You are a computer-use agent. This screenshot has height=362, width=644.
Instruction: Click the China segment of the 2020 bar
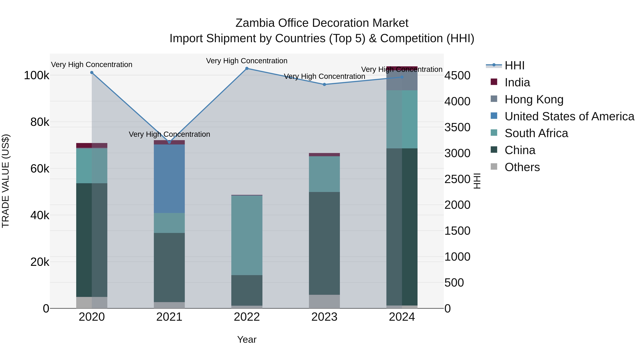point(92,240)
